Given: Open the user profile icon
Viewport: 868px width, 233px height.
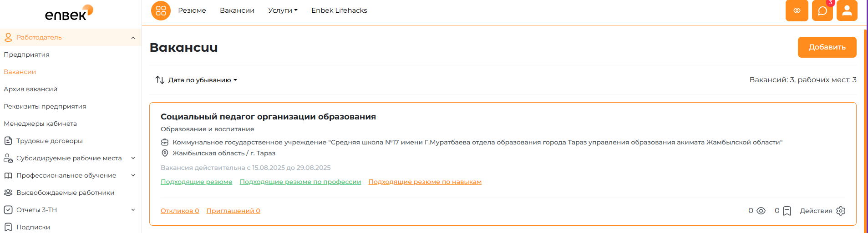Looking at the screenshot, I should (847, 10).
